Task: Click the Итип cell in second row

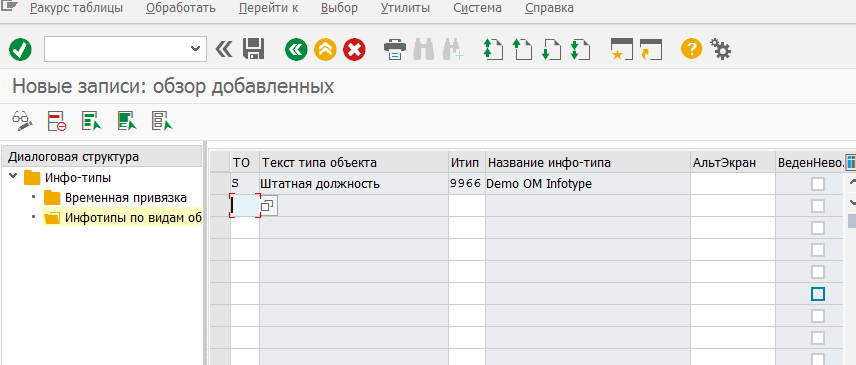Action: point(467,206)
